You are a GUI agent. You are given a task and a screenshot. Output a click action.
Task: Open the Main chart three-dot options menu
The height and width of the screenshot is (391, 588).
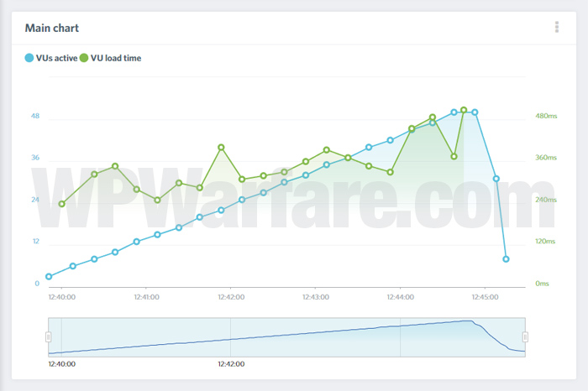(557, 27)
